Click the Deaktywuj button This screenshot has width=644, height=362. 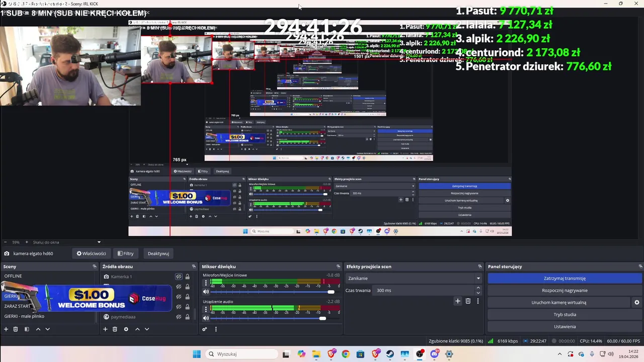click(x=158, y=253)
